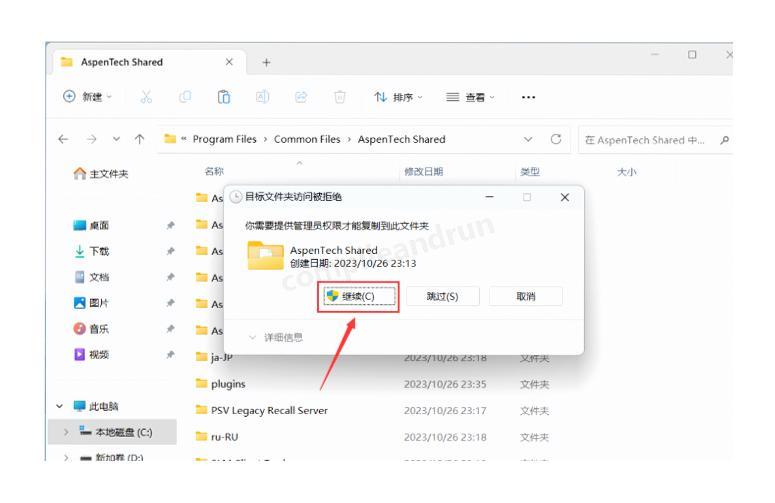The height and width of the screenshot is (503, 775).
Task: Select 下载 Downloads in sidebar
Action: pos(91,252)
